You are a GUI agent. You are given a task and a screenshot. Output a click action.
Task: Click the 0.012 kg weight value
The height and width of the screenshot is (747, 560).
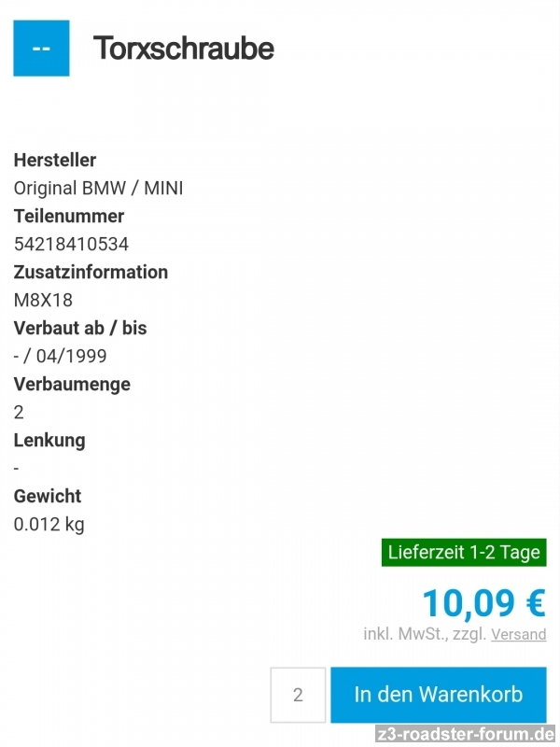pos(49,524)
